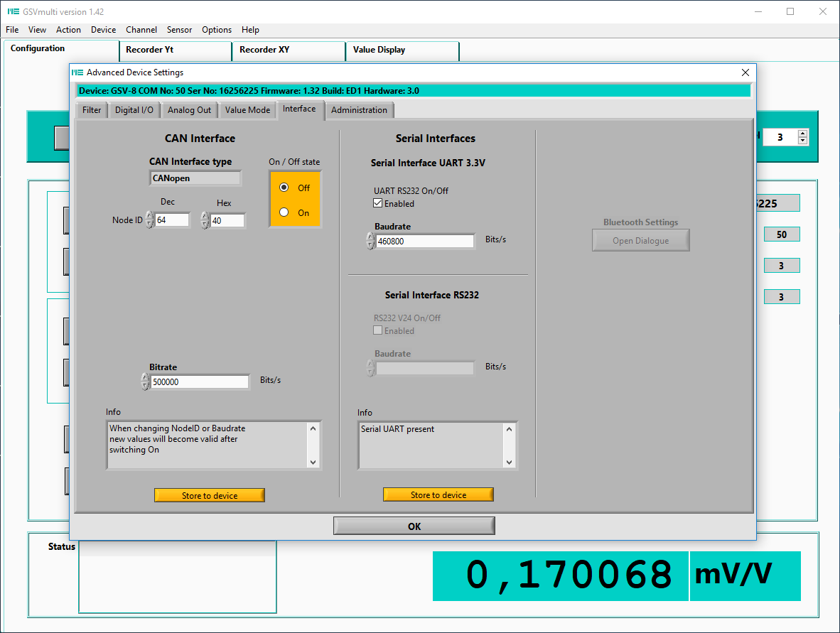The width and height of the screenshot is (840, 633).
Task: Open the Sensor menu
Action: click(x=179, y=30)
